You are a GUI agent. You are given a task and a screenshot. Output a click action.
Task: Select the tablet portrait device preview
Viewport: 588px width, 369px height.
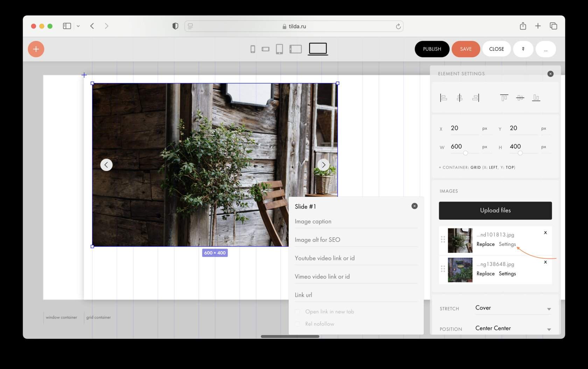coord(279,49)
